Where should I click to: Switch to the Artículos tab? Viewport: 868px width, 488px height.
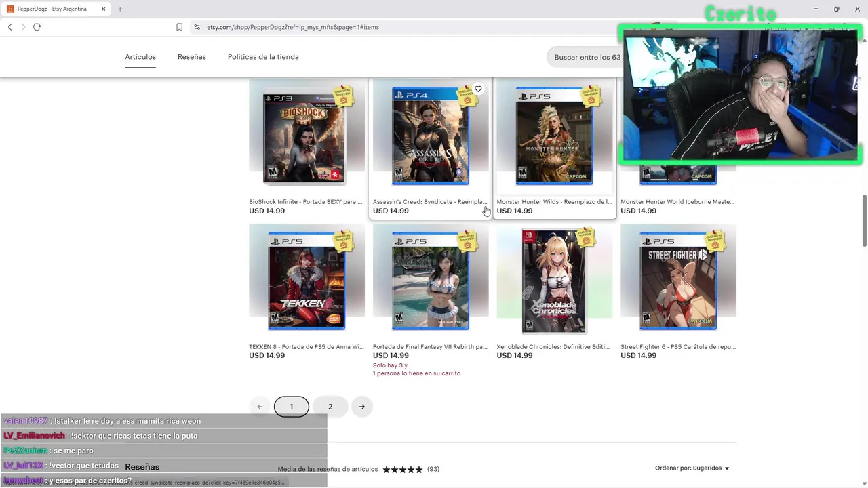(x=140, y=57)
